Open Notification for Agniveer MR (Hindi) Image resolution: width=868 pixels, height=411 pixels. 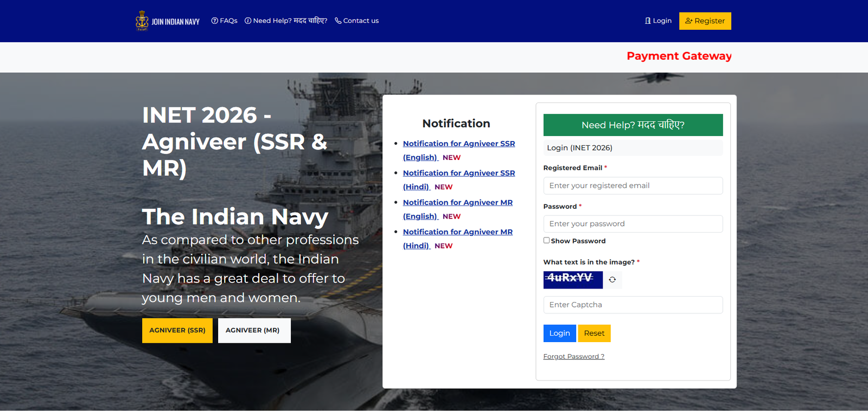pyautogui.click(x=458, y=239)
